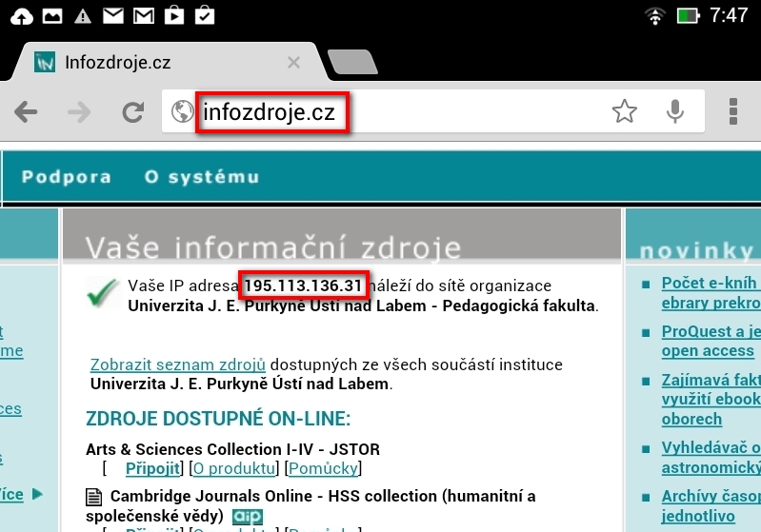This screenshot has height=532, width=761.
Task: Tap the Infozdroje tab favicon
Action: click(x=45, y=63)
